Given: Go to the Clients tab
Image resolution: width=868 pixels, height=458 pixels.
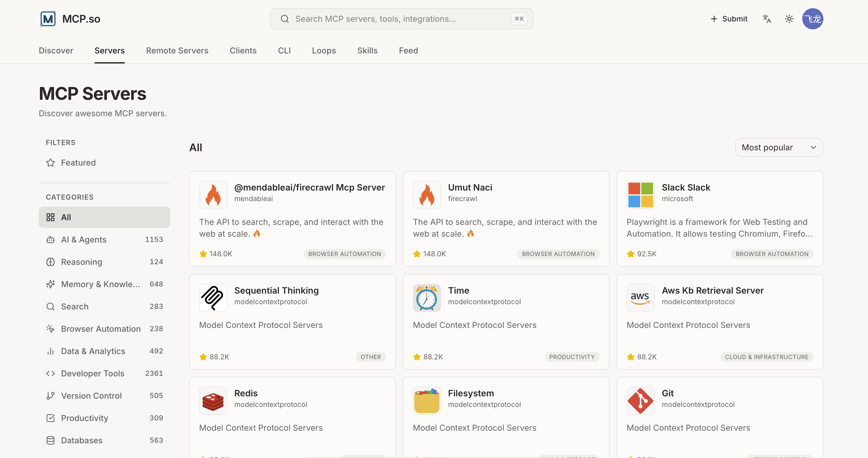Looking at the screenshot, I should coord(243,50).
